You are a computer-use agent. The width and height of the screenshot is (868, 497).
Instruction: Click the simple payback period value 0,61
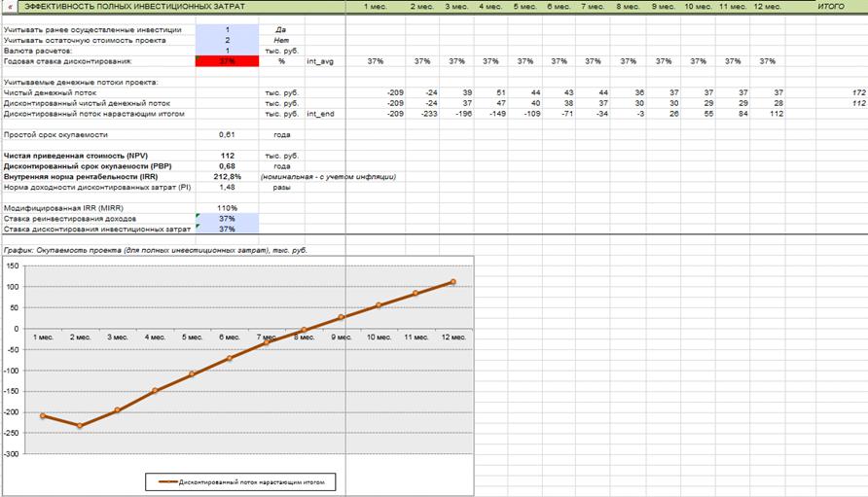[x=227, y=134]
